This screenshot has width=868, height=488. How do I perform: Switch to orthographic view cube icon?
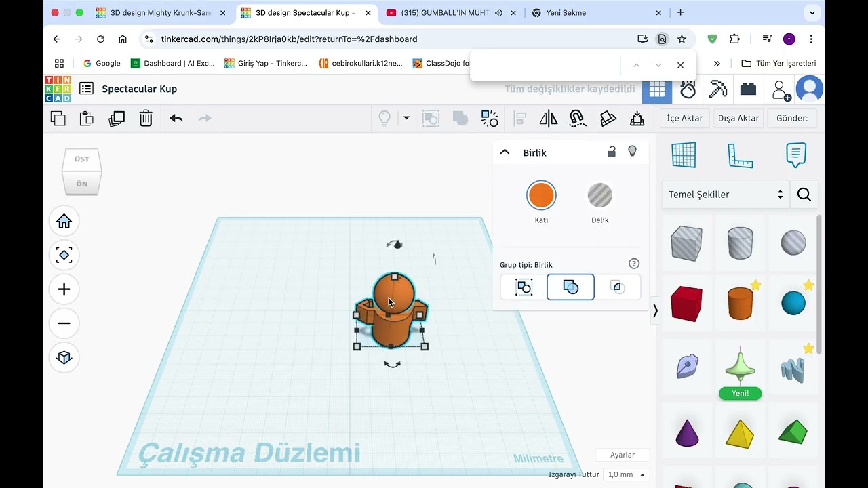64,357
